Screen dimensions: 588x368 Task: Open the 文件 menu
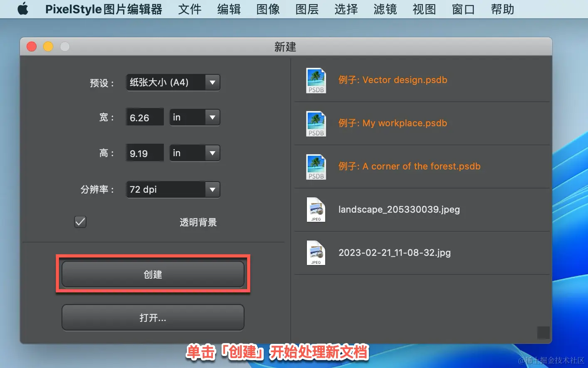[x=190, y=9]
